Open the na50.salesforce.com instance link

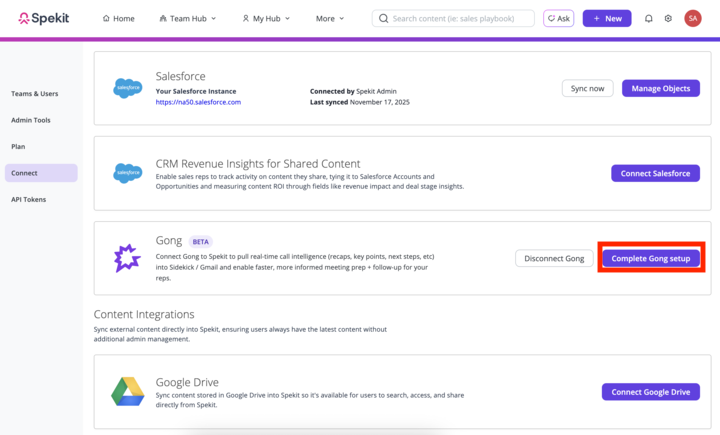coord(198,102)
